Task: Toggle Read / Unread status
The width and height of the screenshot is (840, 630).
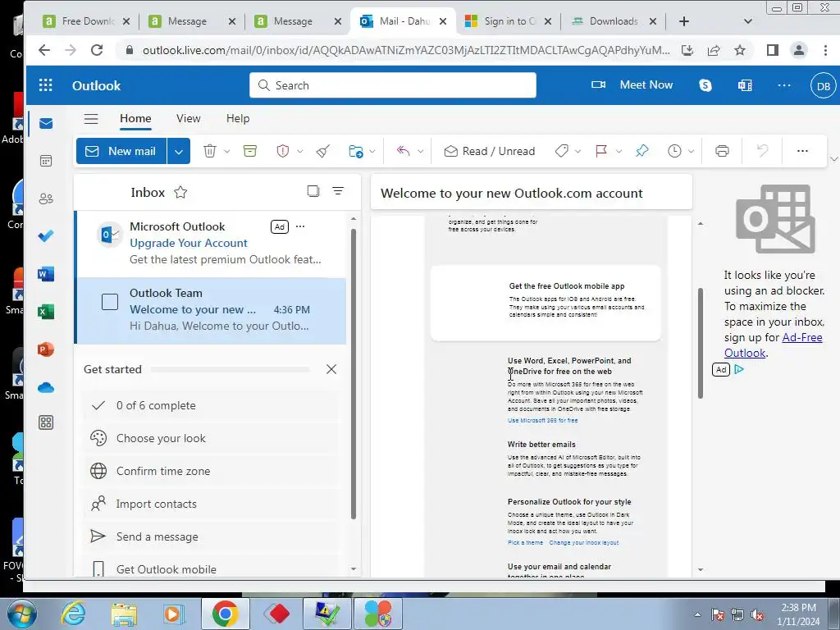Action: coord(490,151)
